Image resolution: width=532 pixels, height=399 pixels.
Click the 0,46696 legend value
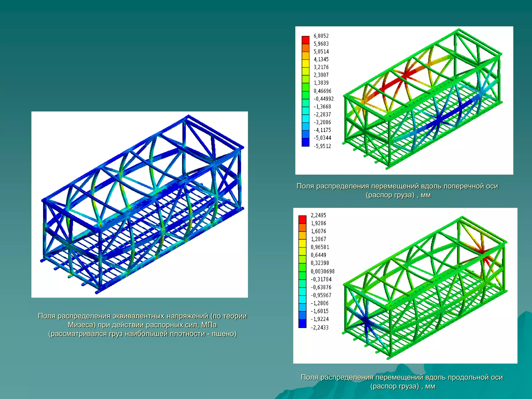click(322, 91)
